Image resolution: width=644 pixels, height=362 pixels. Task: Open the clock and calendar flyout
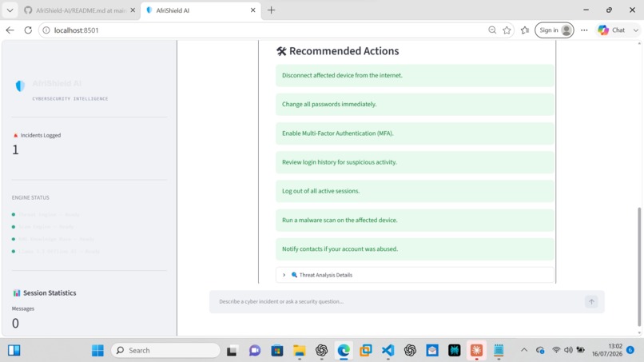coord(607,350)
